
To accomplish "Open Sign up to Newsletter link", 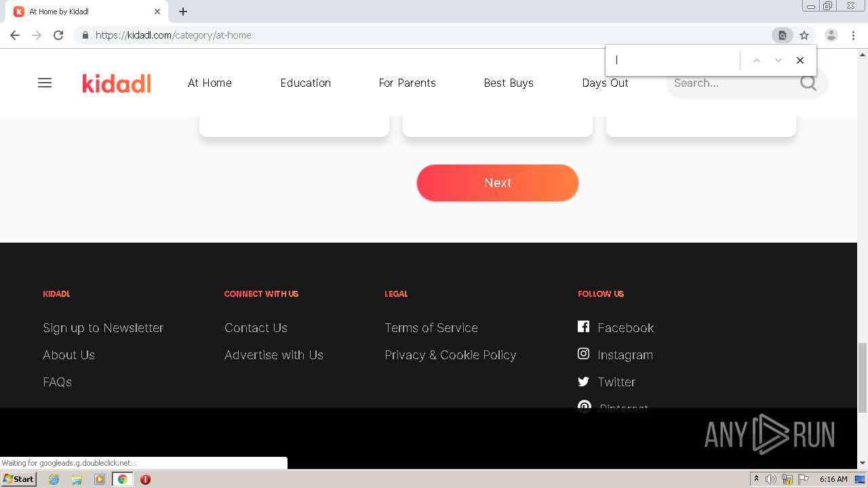I will coord(103,327).
